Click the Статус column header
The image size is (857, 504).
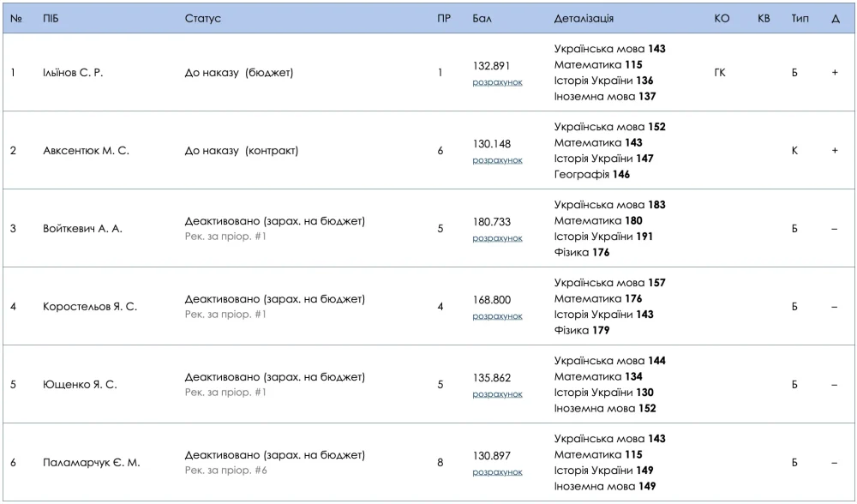point(203,19)
